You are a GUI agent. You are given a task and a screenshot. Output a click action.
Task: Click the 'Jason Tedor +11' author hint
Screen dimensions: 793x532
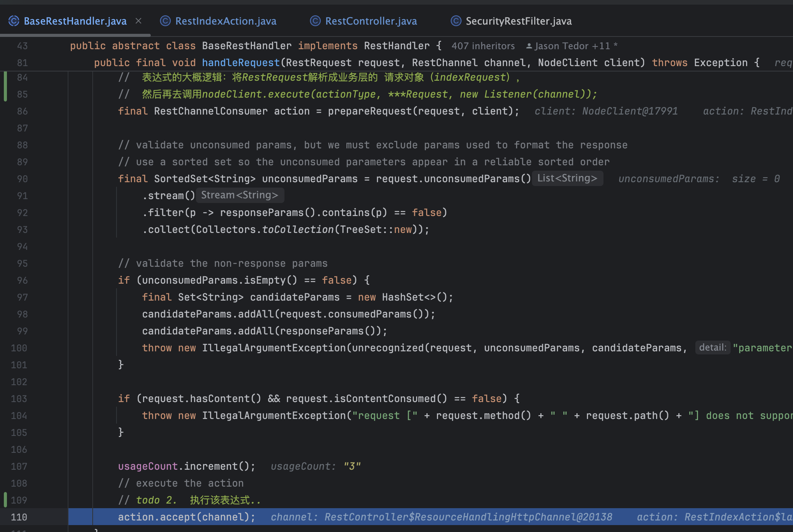(x=572, y=46)
